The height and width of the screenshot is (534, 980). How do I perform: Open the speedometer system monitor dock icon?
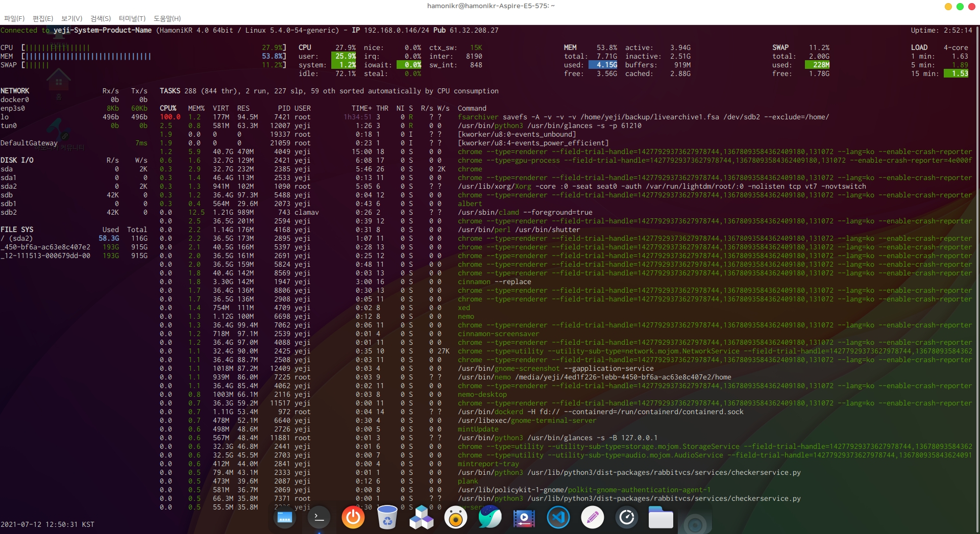click(x=627, y=518)
